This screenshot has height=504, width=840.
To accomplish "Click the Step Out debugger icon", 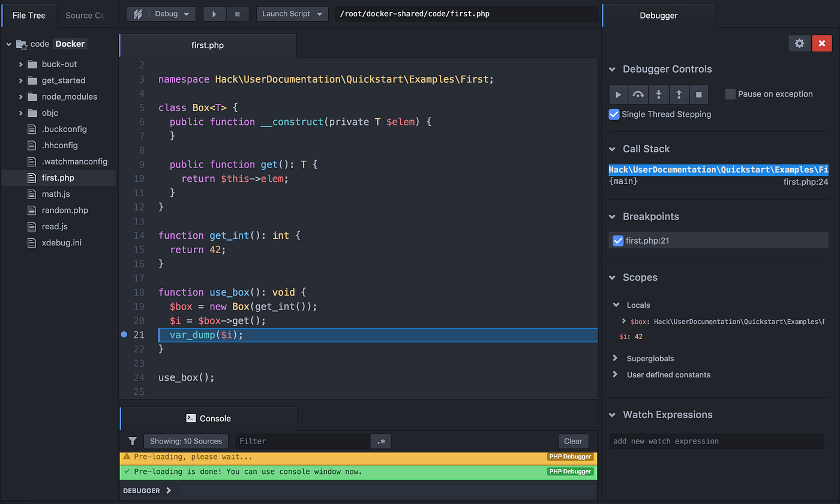I will [679, 95].
